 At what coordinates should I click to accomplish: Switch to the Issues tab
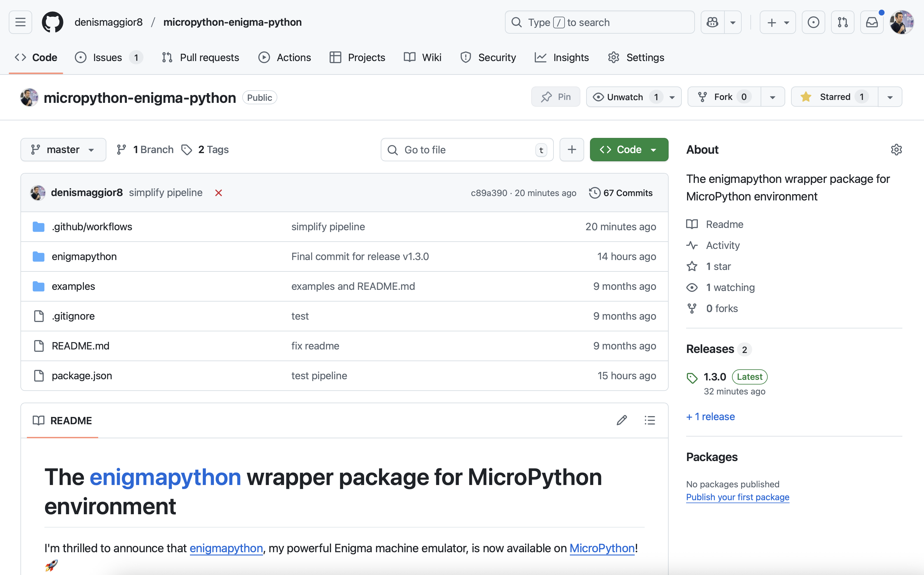click(x=108, y=58)
